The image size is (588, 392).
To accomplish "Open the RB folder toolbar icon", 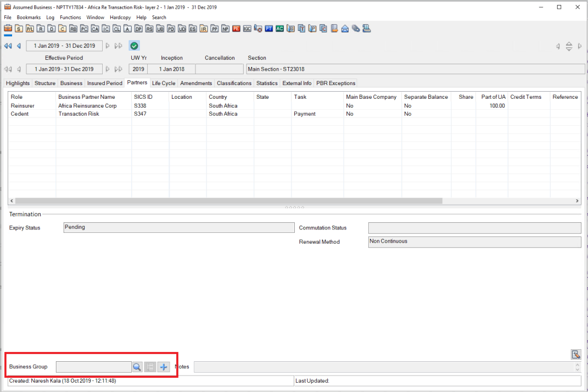I will pos(73,29).
